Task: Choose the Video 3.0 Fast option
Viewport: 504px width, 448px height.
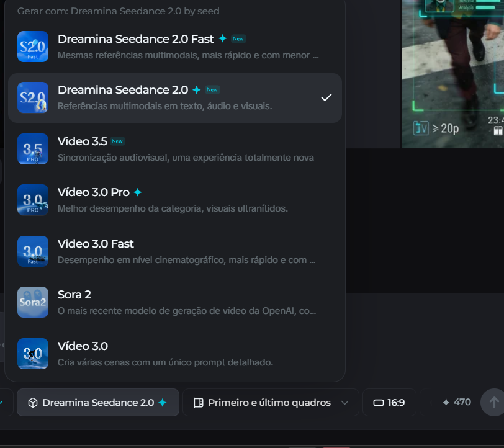Action: pos(175,251)
